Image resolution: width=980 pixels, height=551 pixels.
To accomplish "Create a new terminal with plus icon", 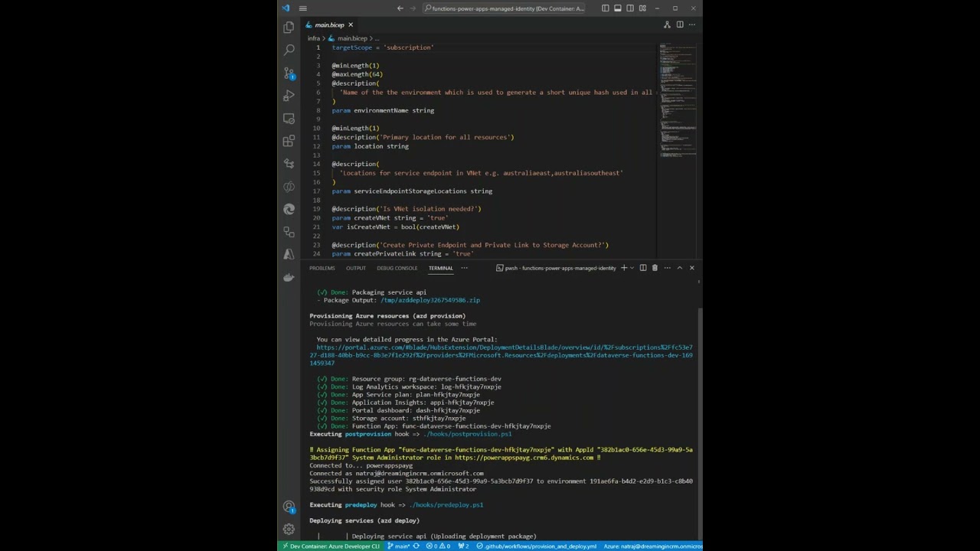I will (624, 268).
